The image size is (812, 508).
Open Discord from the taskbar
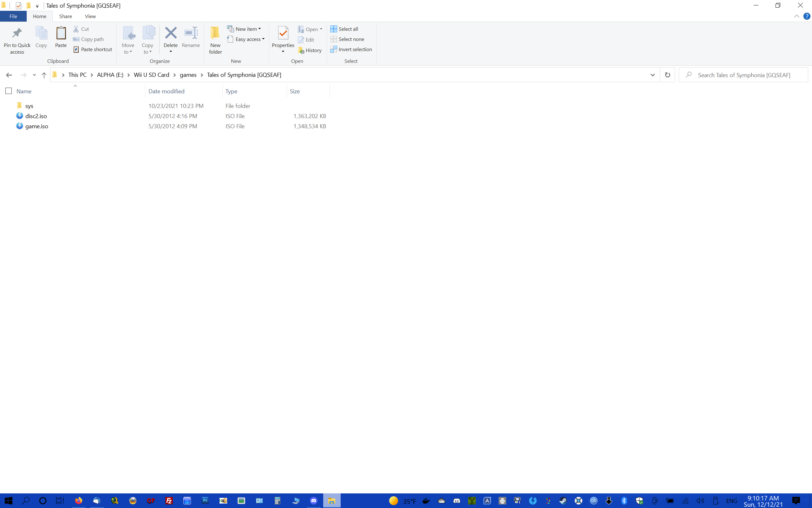coord(314,501)
